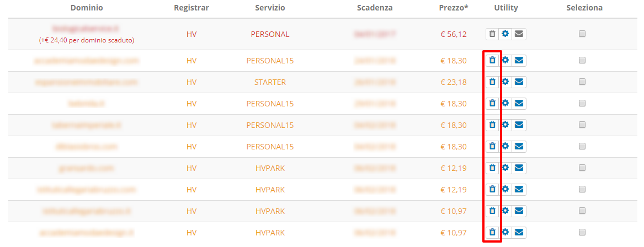Click the trash icon in the expired PERSONAL row

492,34
